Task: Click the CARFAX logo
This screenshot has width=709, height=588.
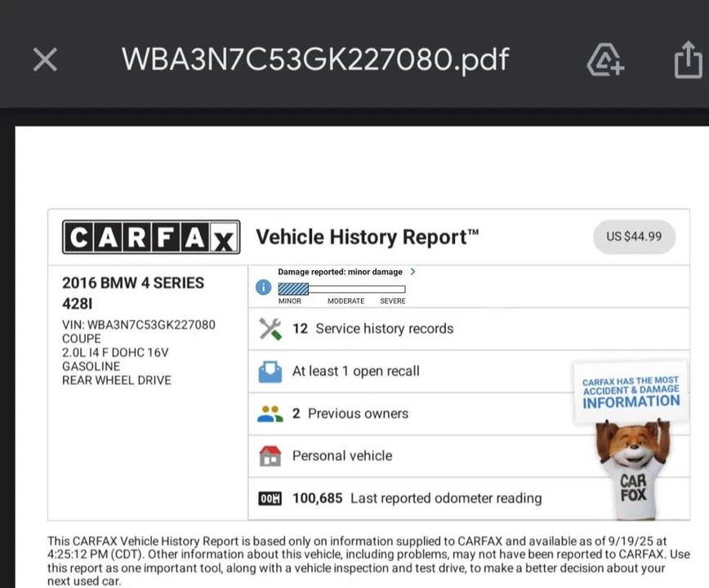Action: pyautogui.click(x=151, y=238)
